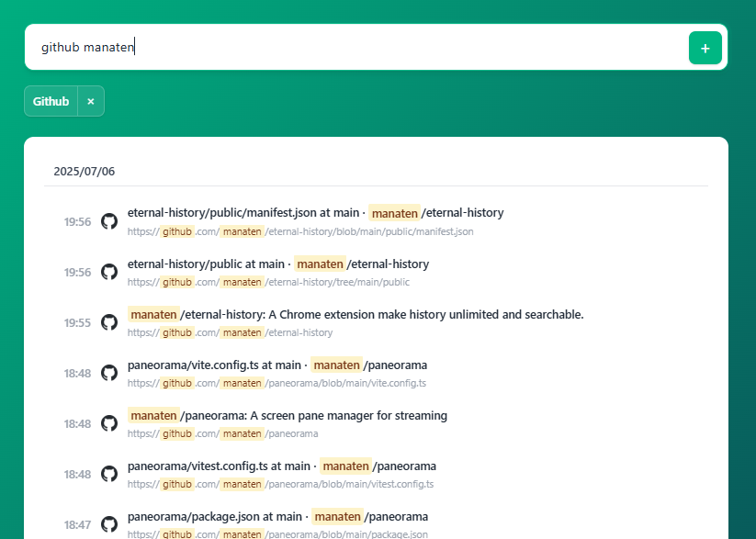
Task: Click GitHub icon of manifest.json entry
Action: (x=109, y=221)
